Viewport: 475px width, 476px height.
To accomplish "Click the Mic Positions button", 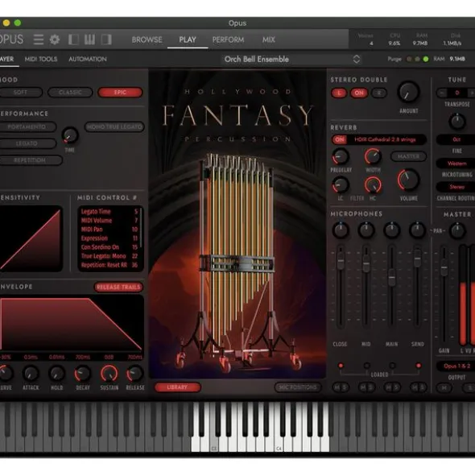I will (298, 387).
